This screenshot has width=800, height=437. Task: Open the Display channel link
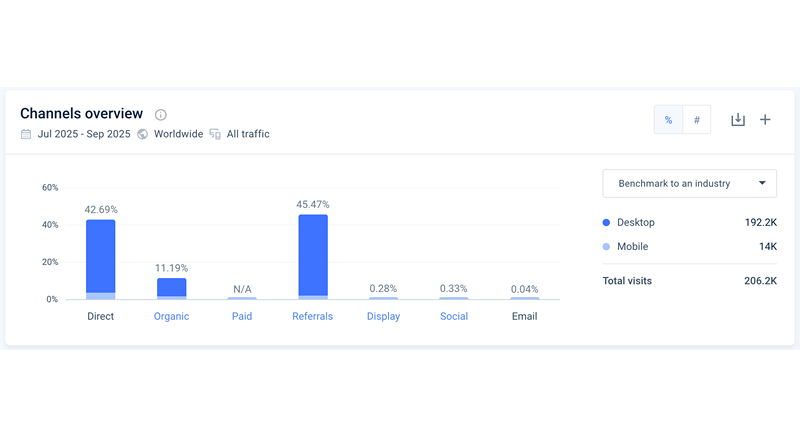point(383,316)
